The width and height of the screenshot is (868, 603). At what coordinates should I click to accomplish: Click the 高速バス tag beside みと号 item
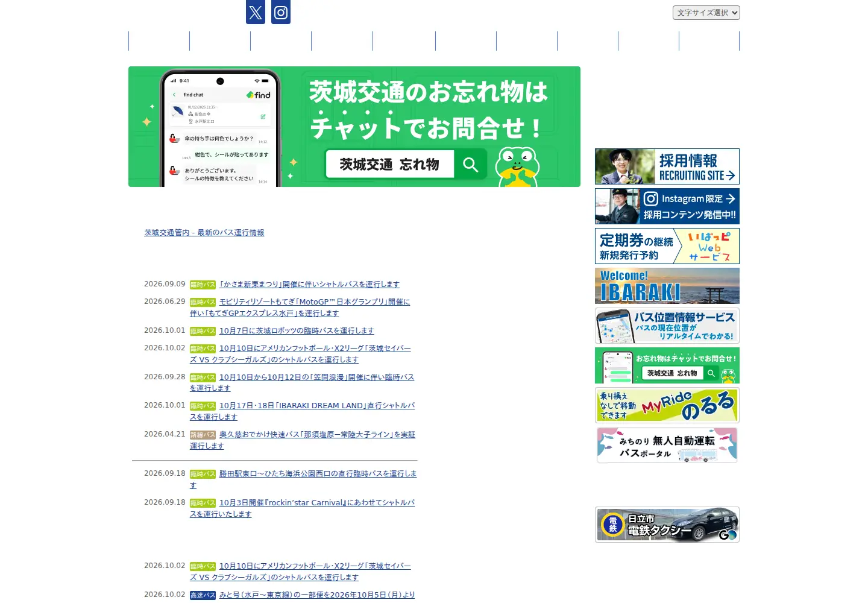[203, 595]
